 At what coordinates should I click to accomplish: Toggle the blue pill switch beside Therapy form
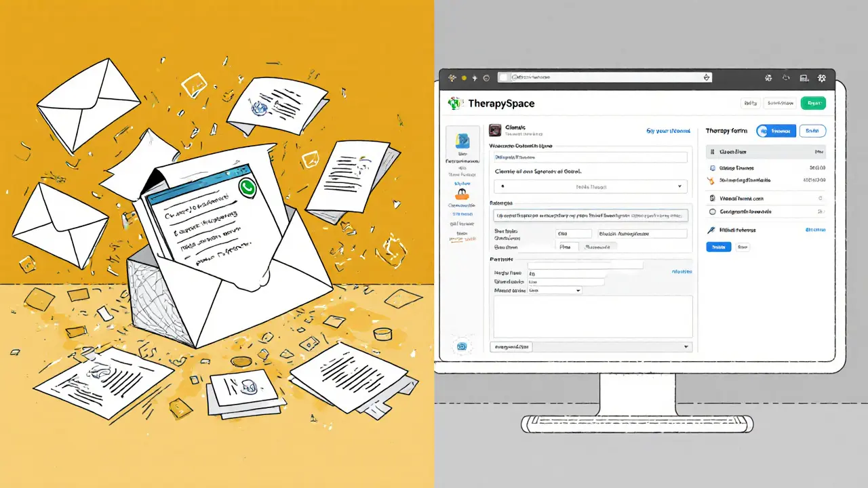click(x=774, y=131)
